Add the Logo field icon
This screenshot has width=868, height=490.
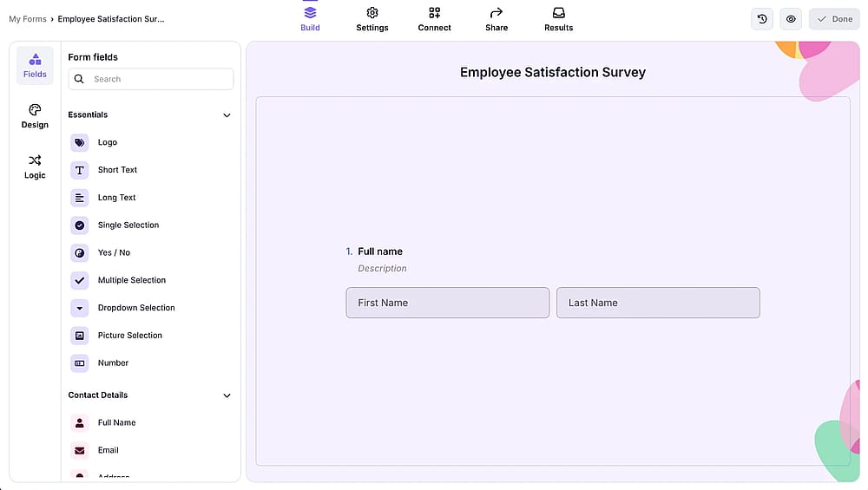click(80, 143)
